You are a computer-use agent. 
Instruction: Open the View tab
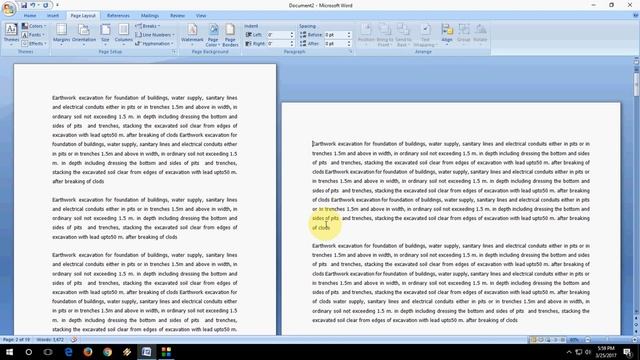pyautogui.click(x=201, y=16)
